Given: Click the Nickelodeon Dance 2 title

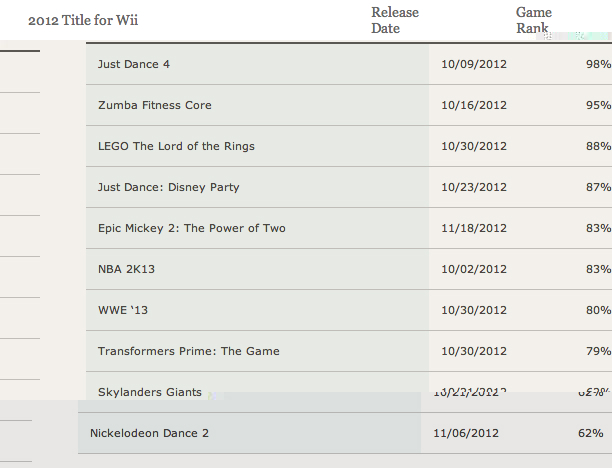Looking at the screenshot, I should (149, 434).
